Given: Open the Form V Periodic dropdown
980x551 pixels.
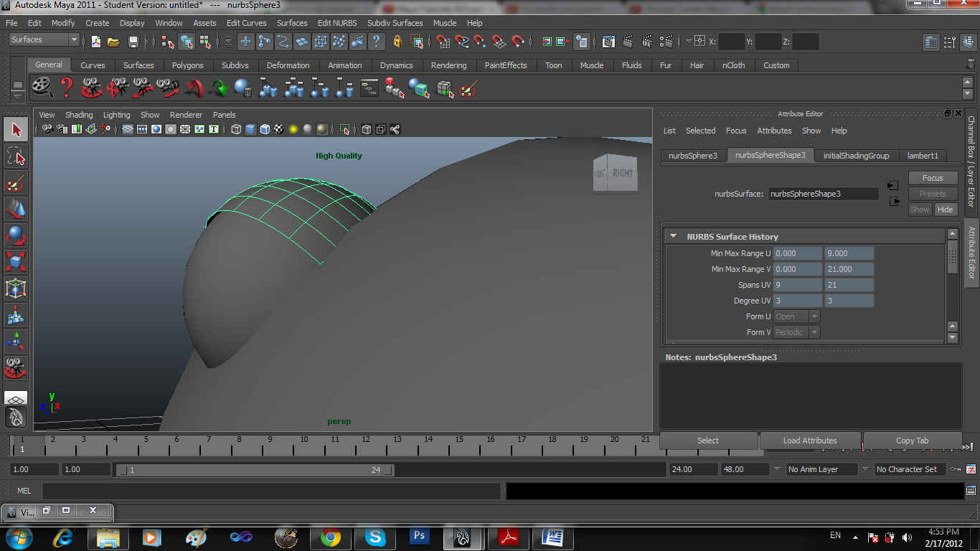Looking at the screenshot, I should 796,332.
